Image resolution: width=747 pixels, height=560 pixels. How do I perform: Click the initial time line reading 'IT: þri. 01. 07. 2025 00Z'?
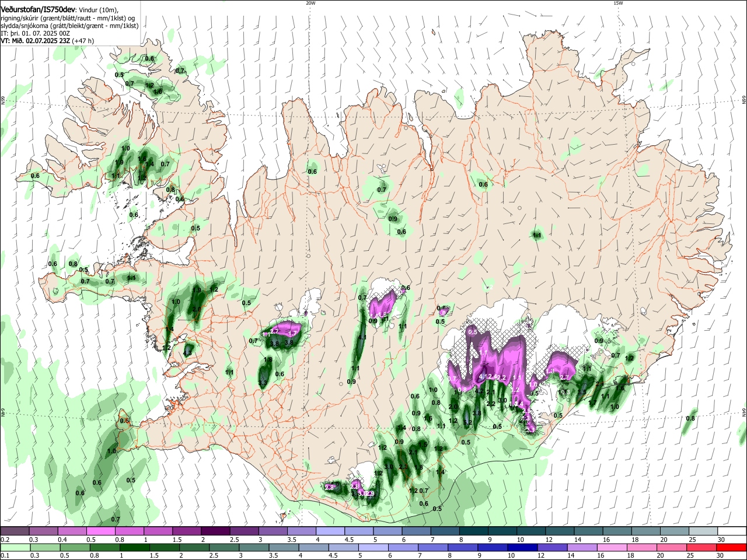(x=35, y=33)
